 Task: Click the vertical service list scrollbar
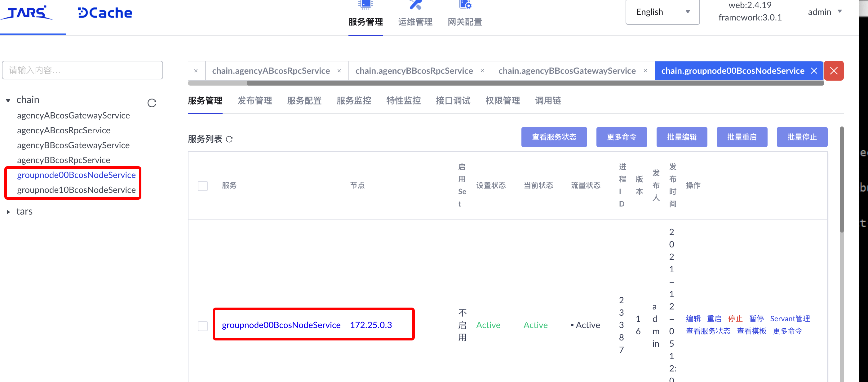click(842, 180)
